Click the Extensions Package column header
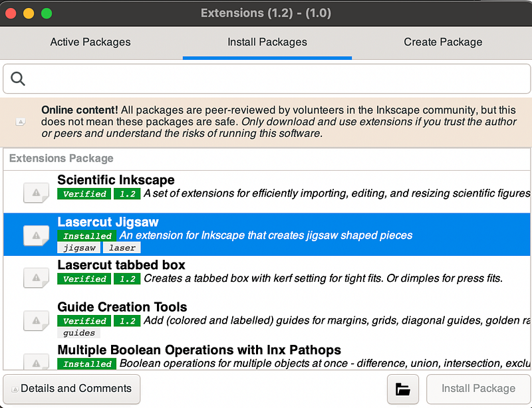The image size is (532, 408). (61, 158)
